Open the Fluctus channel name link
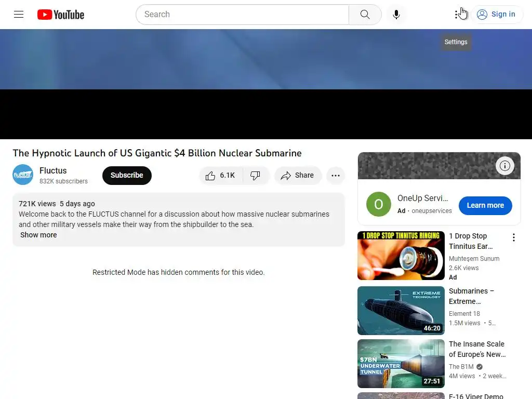 53,170
